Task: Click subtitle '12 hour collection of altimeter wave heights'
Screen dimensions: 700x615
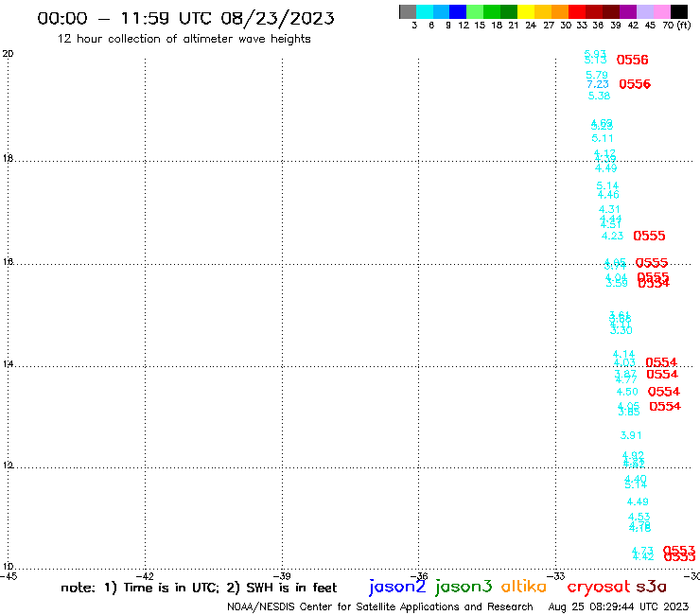Action: pyautogui.click(x=184, y=39)
